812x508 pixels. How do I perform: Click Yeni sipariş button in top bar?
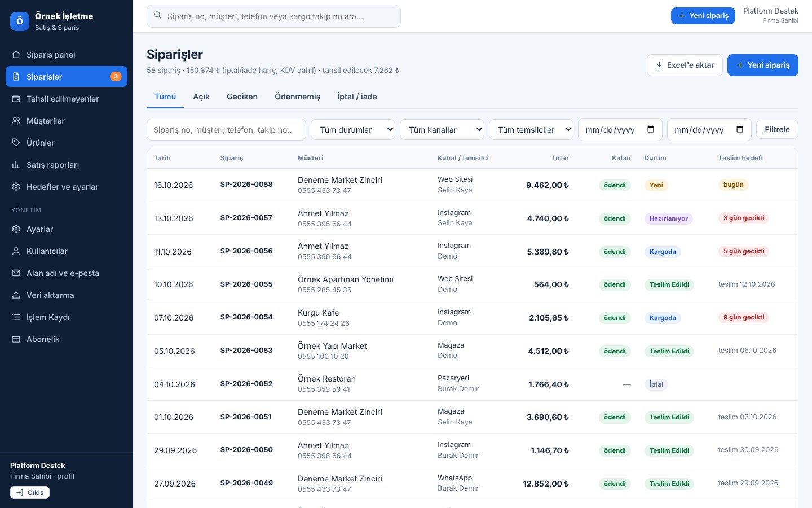(703, 16)
